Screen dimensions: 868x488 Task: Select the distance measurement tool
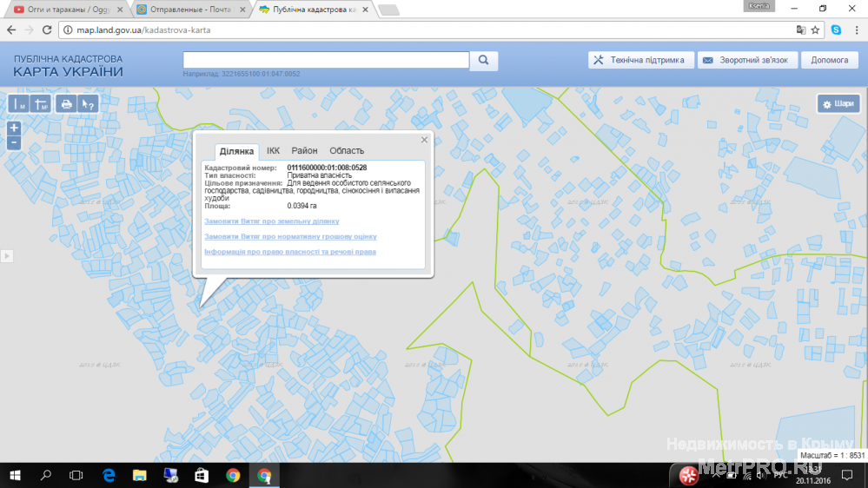pyautogui.click(x=18, y=103)
